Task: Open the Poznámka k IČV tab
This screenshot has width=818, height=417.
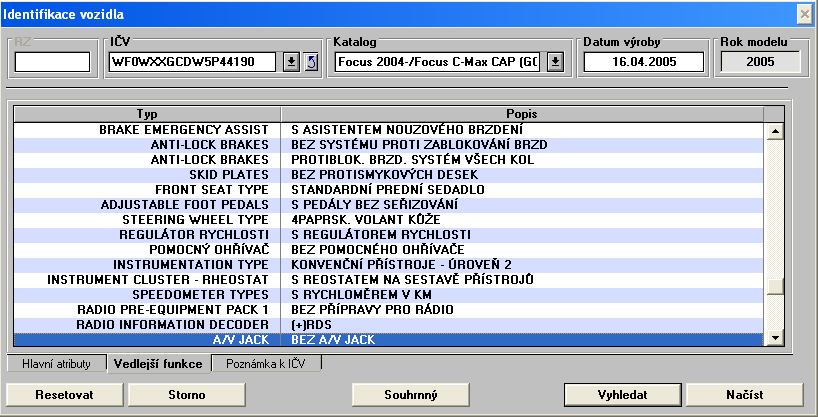Action: coord(267,364)
